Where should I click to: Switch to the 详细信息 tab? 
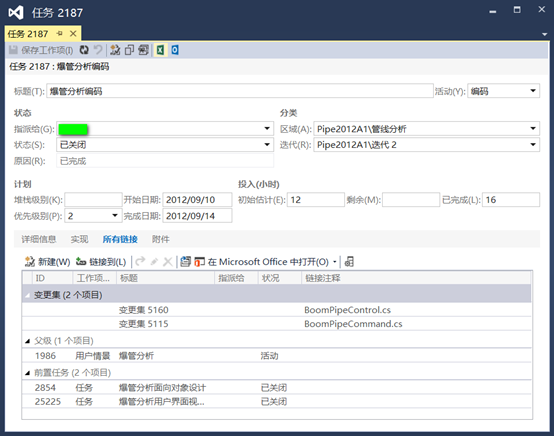[x=39, y=239]
